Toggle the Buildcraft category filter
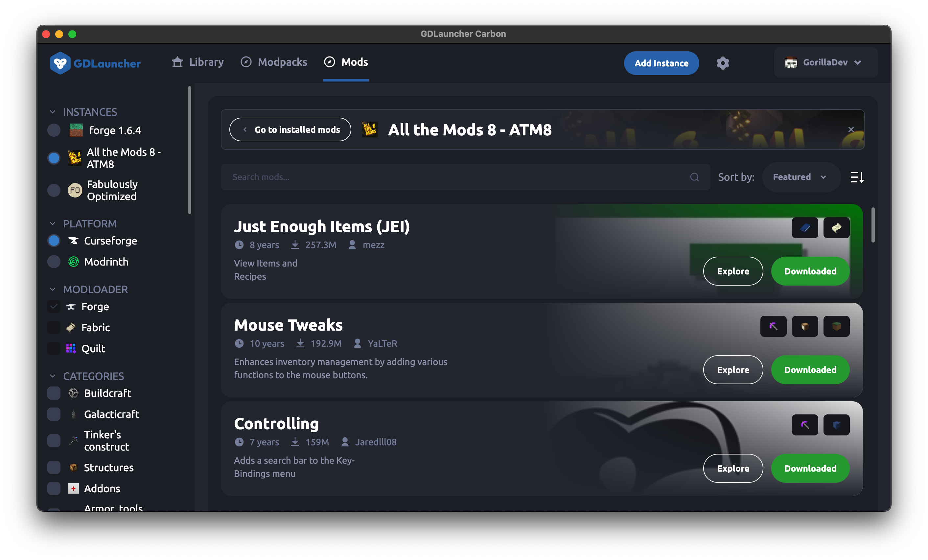Screen dimensions: 928x560 click(54, 393)
